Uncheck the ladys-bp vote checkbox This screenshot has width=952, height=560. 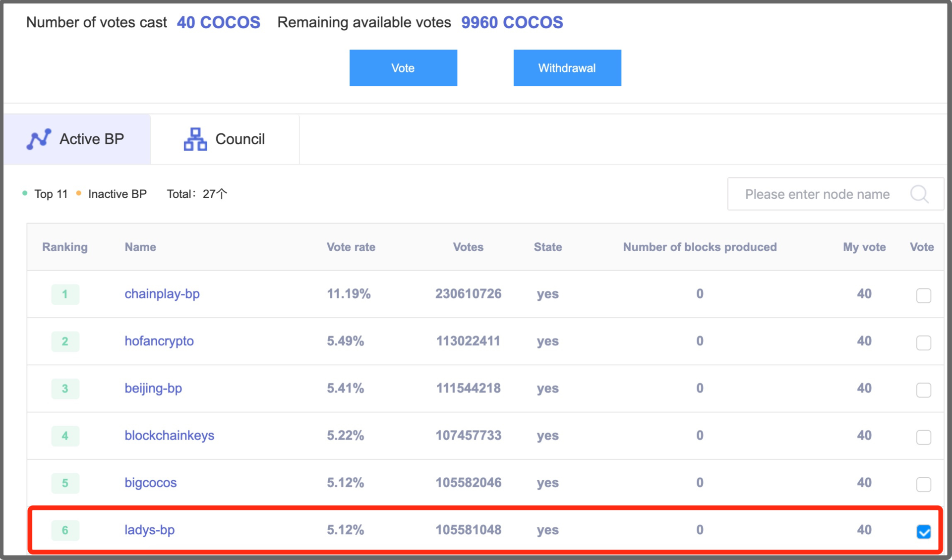pos(923,531)
